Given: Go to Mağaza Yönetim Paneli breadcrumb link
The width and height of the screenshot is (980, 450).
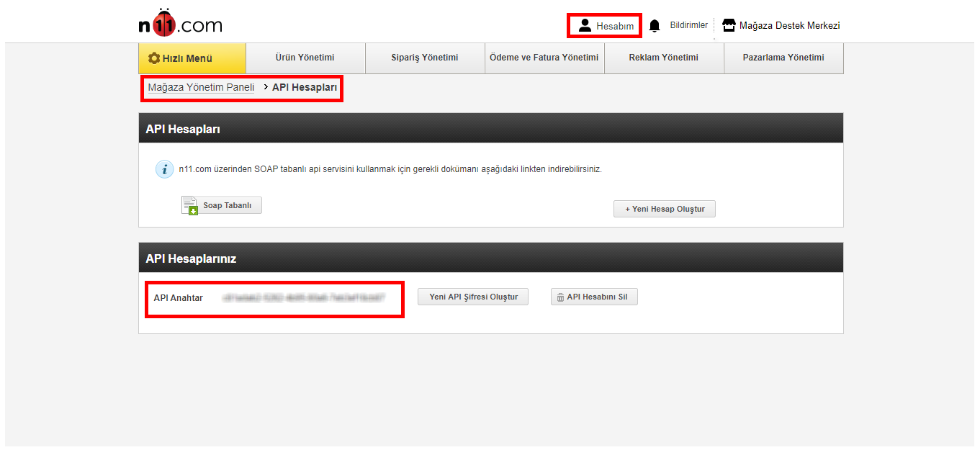Looking at the screenshot, I should click(x=201, y=87).
